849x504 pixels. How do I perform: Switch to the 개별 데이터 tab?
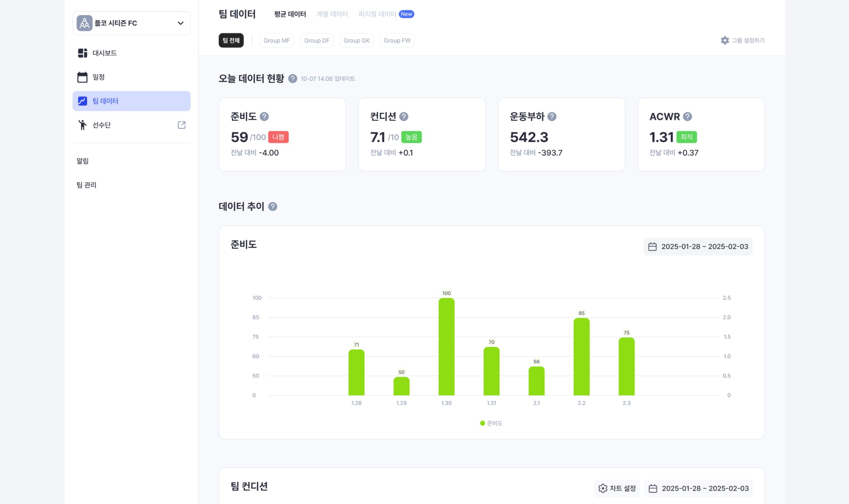tap(332, 14)
